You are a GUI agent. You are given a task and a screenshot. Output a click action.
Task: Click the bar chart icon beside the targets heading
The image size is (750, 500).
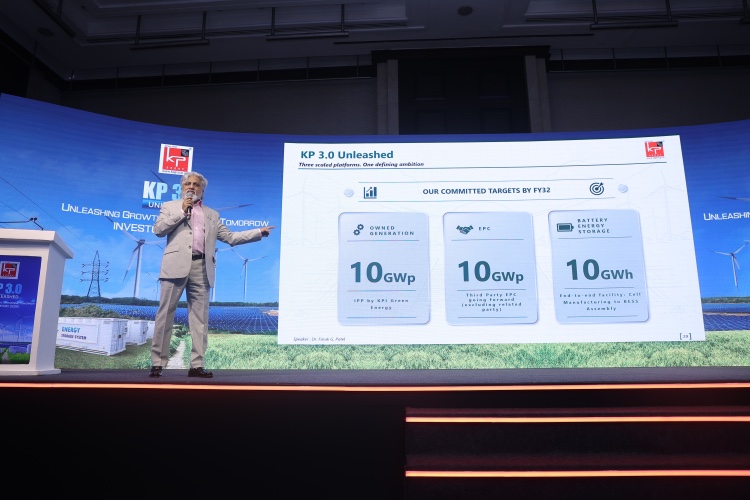pyautogui.click(x=370, y=192)
